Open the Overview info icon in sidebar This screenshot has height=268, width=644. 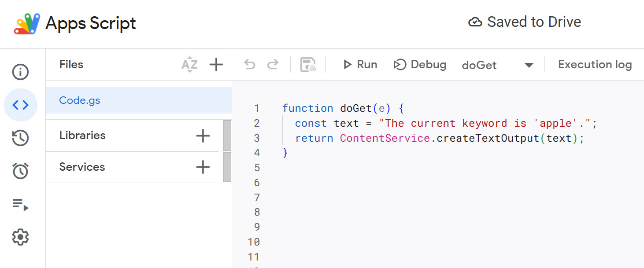pyautogui.click(x=20, y=72)
